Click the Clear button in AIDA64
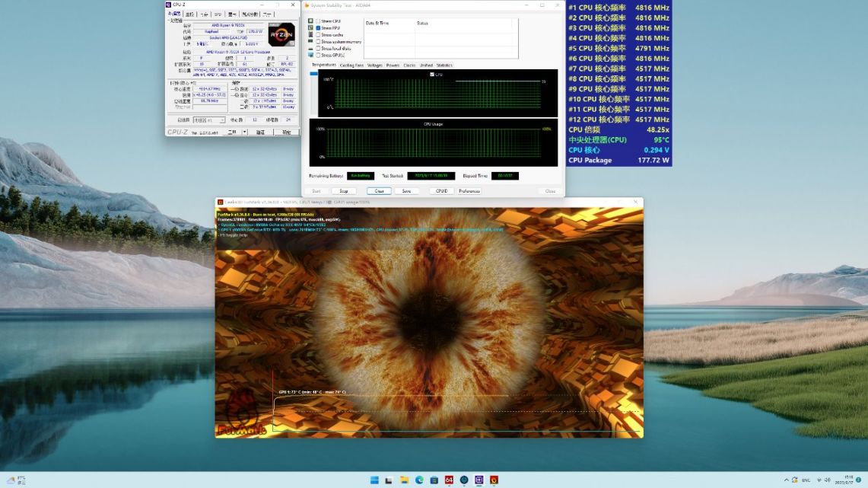 click(379, 191)
